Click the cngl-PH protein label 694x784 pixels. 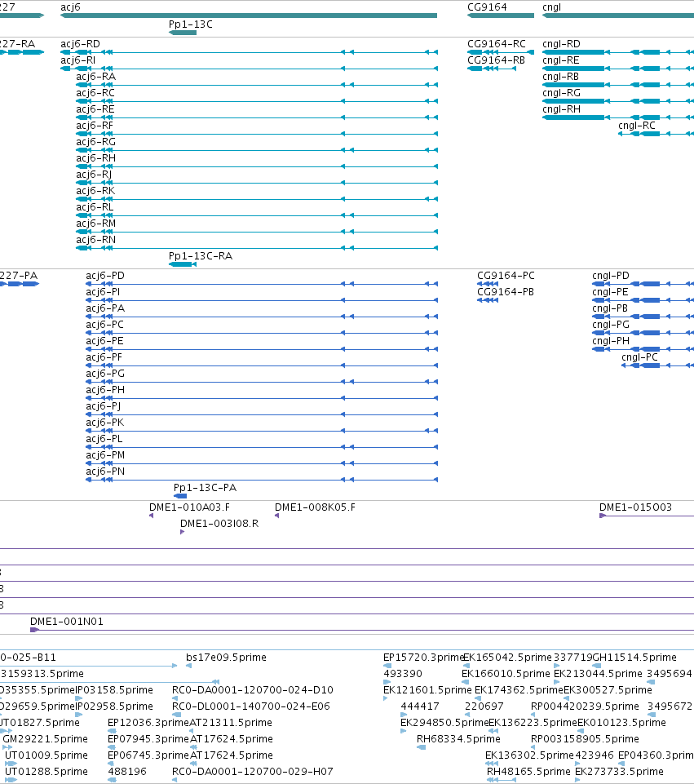[611, 341]
